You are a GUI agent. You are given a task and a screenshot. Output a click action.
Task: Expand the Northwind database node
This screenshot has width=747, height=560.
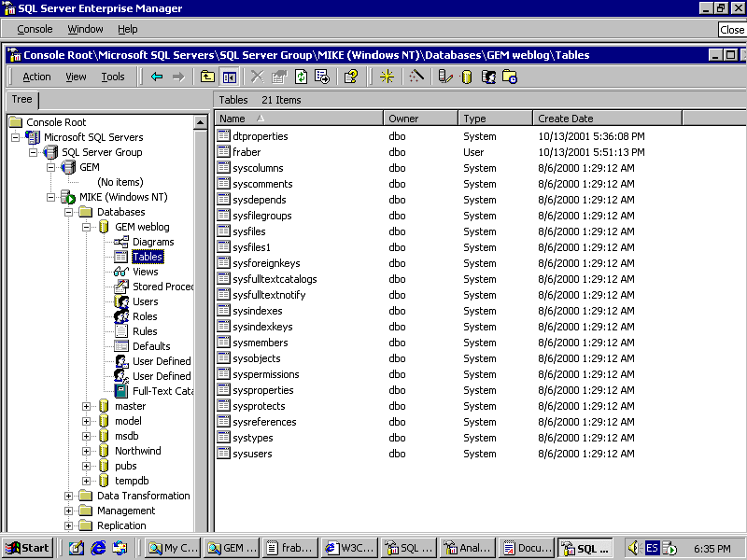(87, 451)
